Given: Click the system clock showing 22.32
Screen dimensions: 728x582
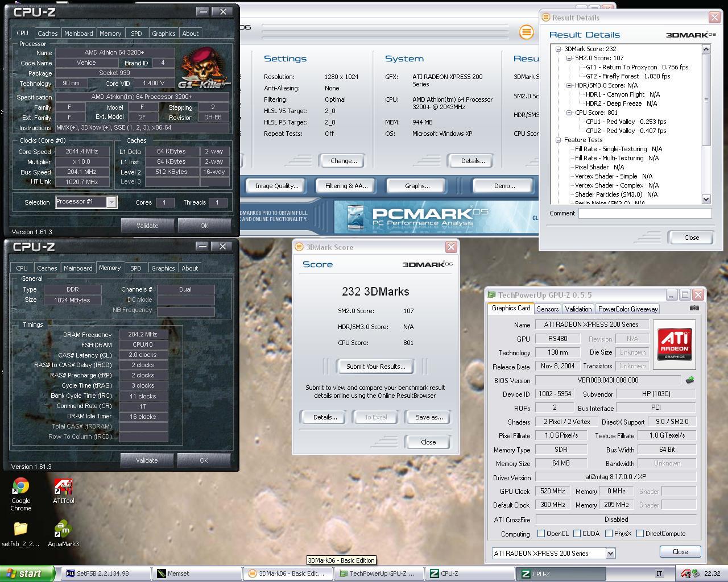Looking at the screenshot, I should [712, 573].
